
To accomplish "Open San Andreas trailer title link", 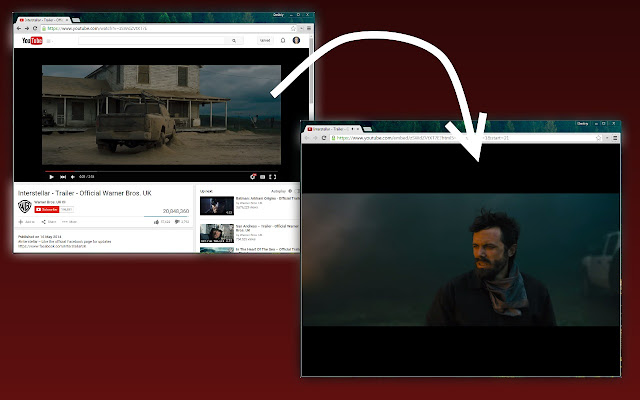I will pos(267,228).
